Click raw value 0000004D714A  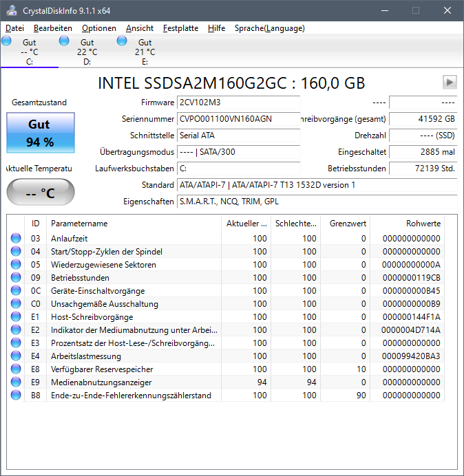click(411, 330)
